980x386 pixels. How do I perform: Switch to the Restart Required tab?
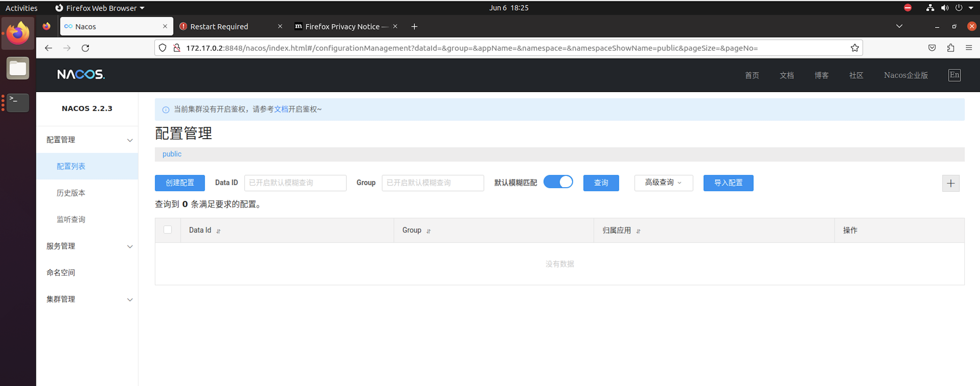pos(219,27)
